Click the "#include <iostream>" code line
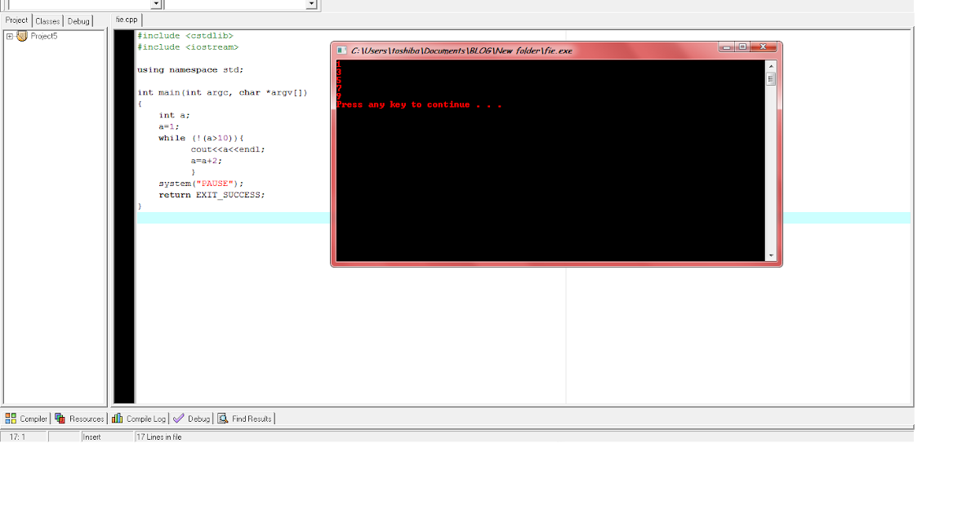This screenshot has height=514, width=980. (x=188, y=47)
